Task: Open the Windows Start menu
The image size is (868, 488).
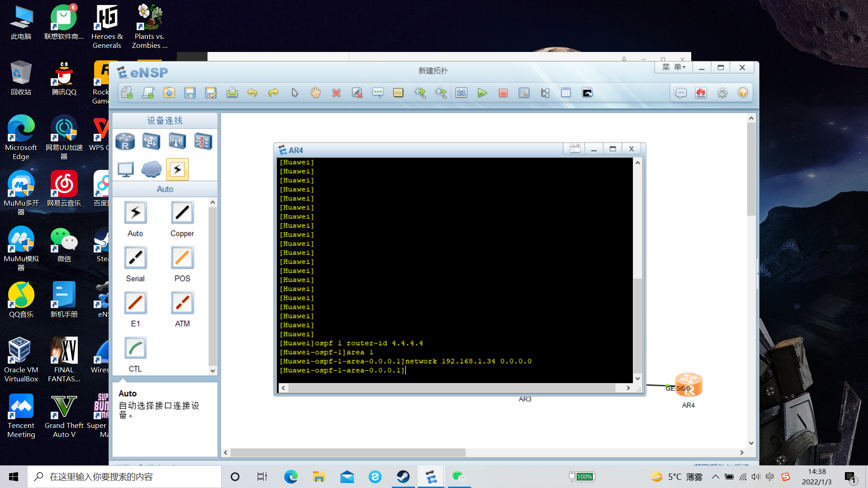Action: point(14,477)
